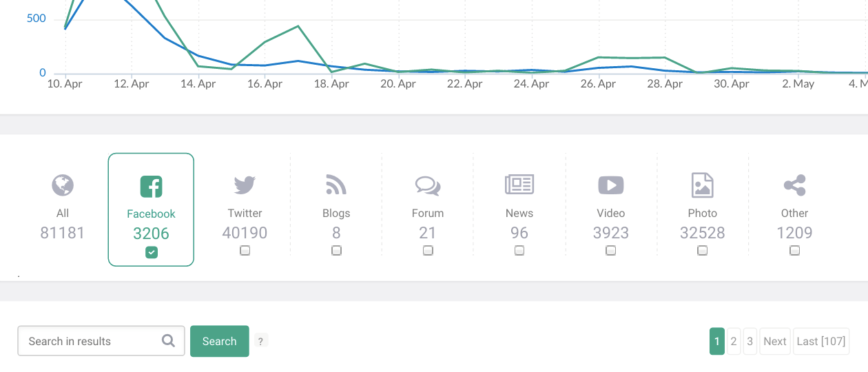Click the Forum speech bubbles icon
Viewport: 868px width, 372px height.
pyautogui.click(x=428, y=185)
